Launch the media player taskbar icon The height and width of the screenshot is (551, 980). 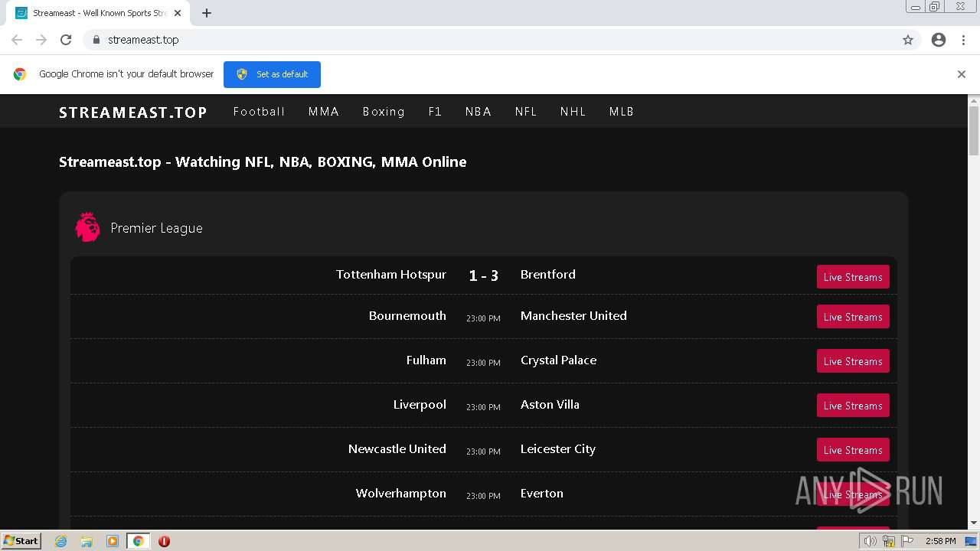[113, 541]
